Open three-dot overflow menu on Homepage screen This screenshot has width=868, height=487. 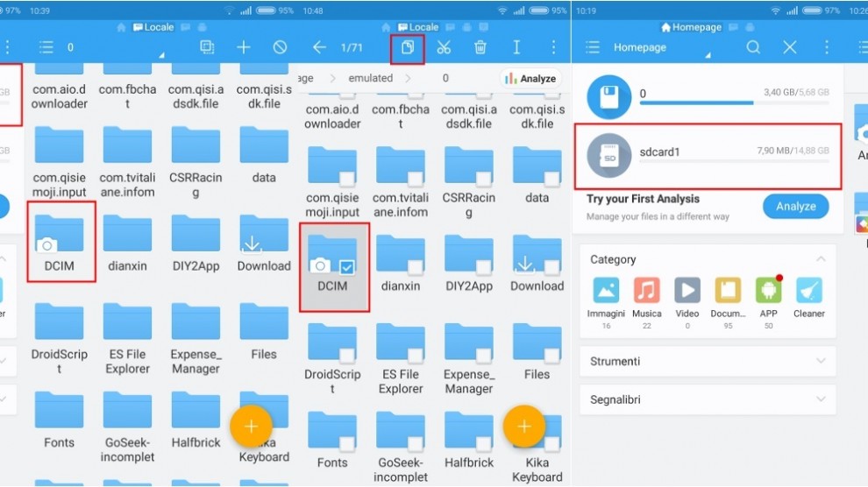tap(827, 47)
